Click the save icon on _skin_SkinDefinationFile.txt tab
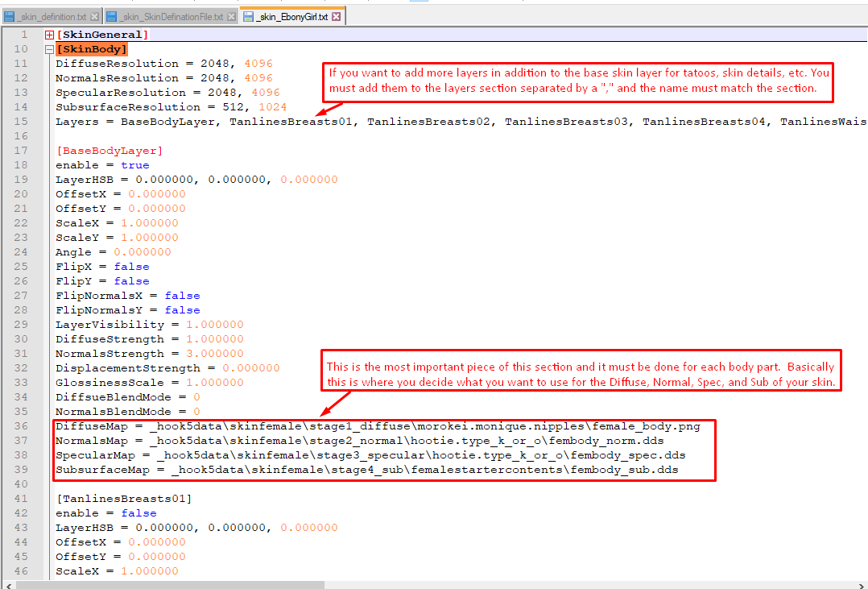This screenshot has width=868, height=589. pyautogui.click(x=111, y=17)
